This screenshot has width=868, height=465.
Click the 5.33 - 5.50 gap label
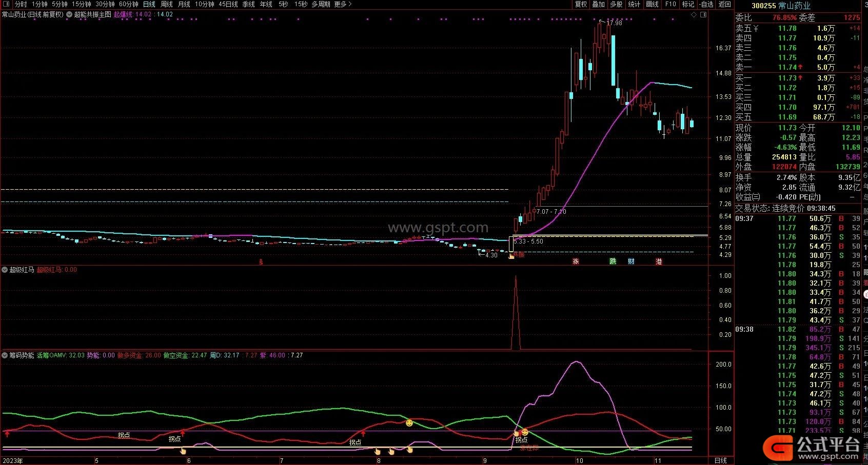[528, 241]
